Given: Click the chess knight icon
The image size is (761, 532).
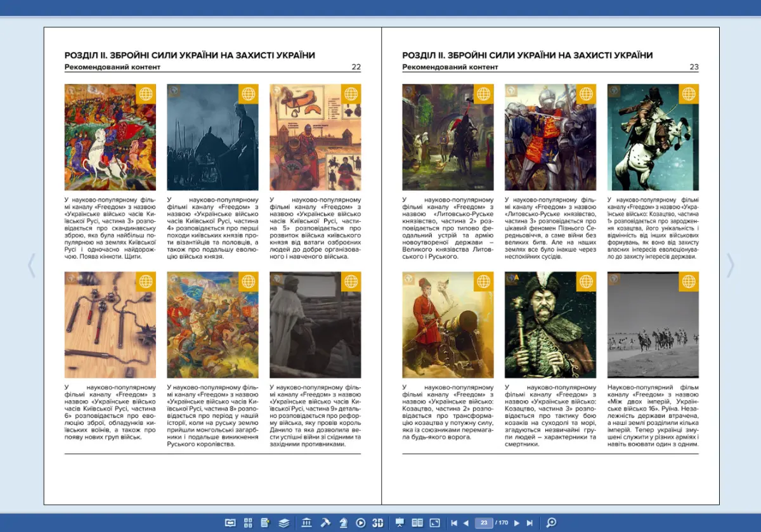Looking at the screenshot, I should pos(343,522).
